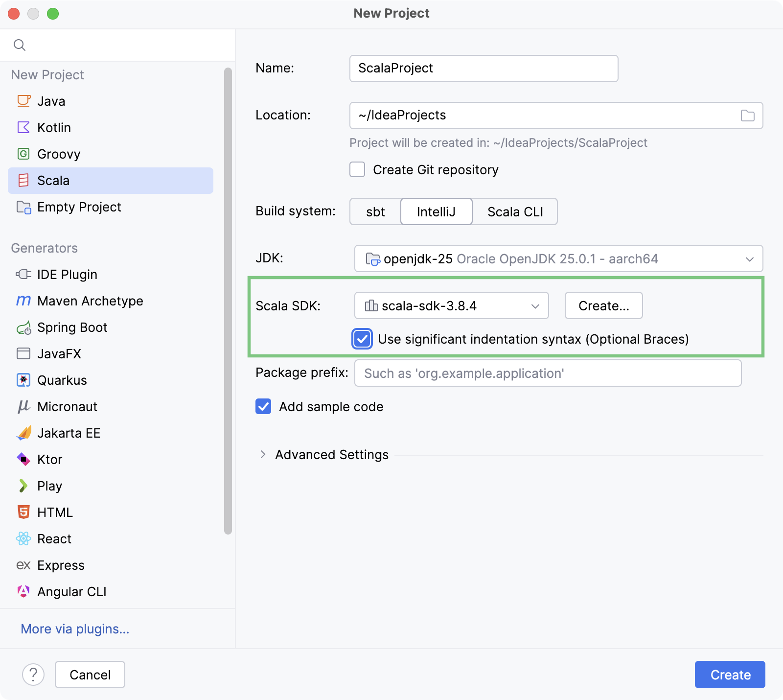Open the JDK dropdown arrow
Image resolution: width=783 pixels, height=700 pixels.
pos(749,259)
